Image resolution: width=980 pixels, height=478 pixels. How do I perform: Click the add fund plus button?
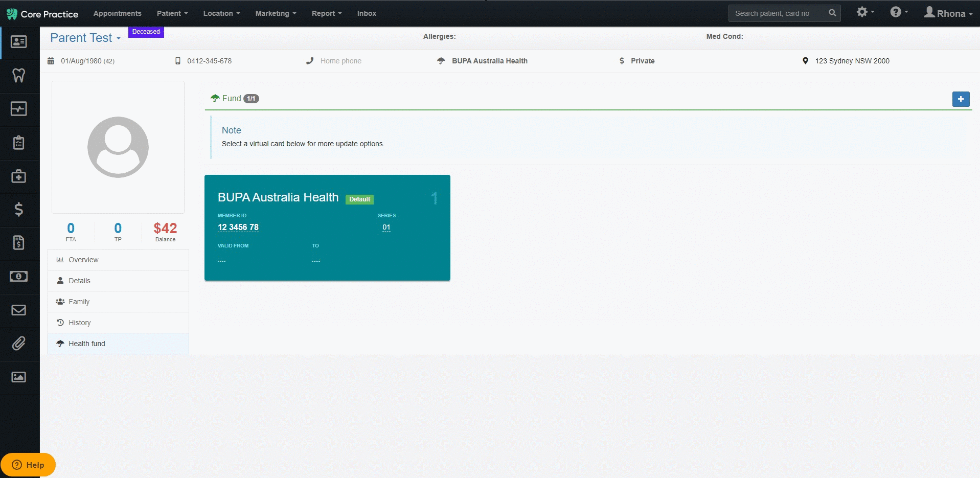coord(961,99)
